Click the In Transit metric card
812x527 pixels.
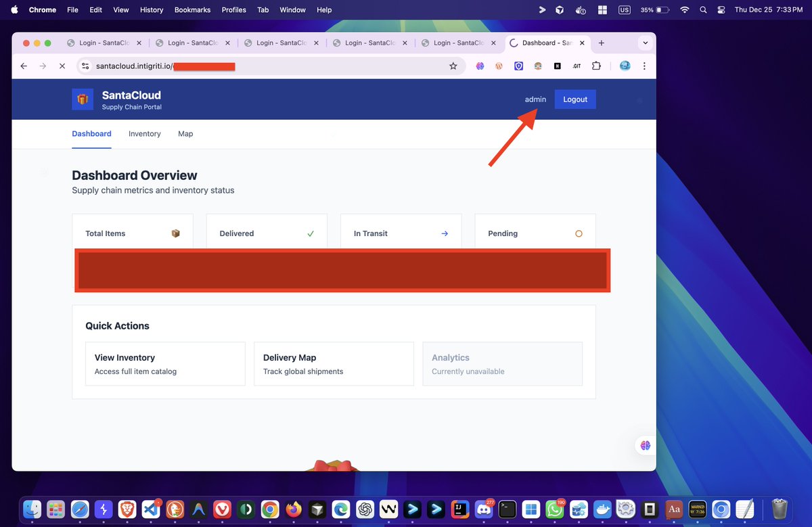click(401, 232)
